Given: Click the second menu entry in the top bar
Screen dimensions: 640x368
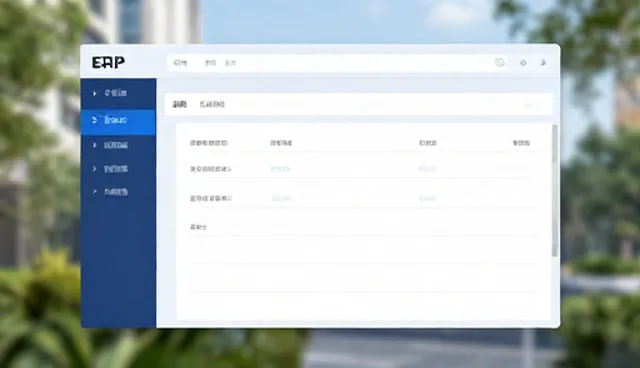Looking at the screenshot, I should click(210, 63).
